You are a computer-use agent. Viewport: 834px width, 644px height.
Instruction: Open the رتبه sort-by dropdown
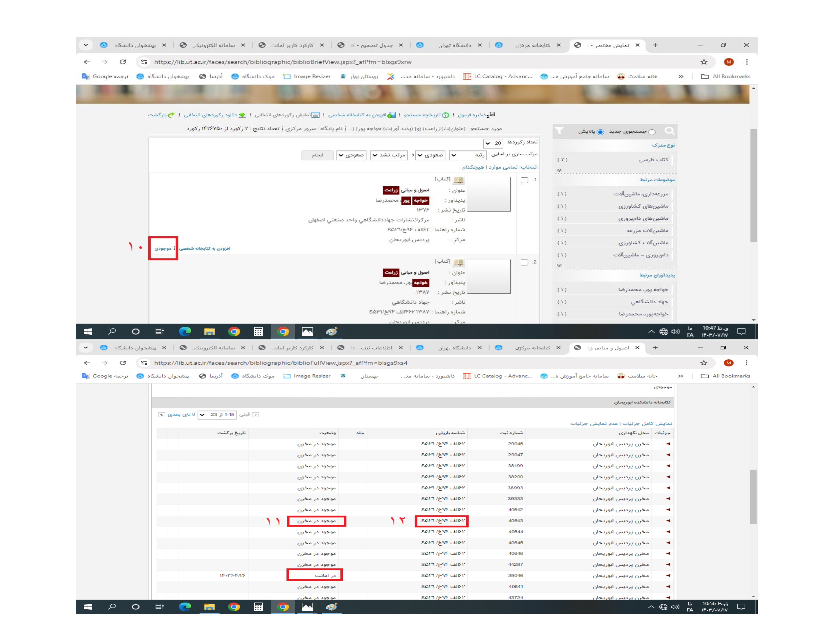468,155
